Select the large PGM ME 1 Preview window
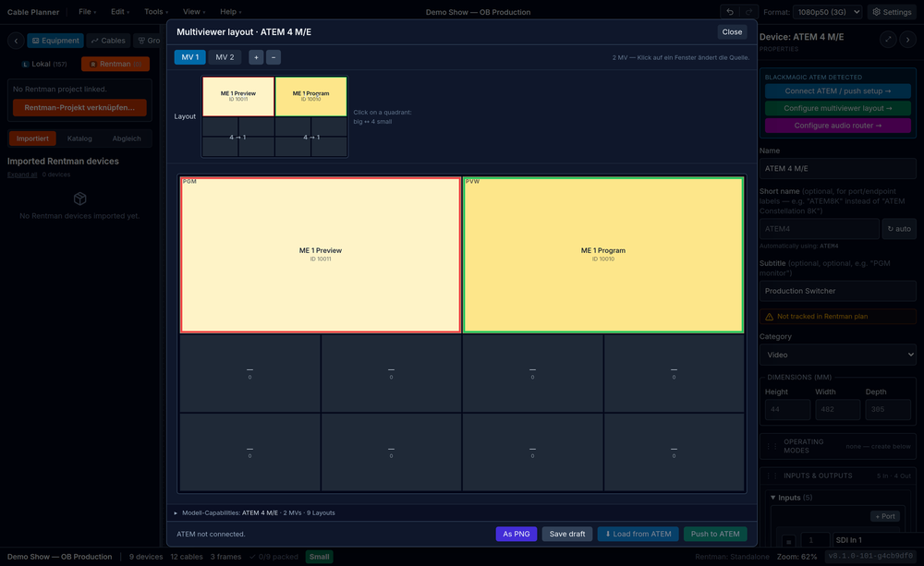924x566 pixels. tap(321, 255)
